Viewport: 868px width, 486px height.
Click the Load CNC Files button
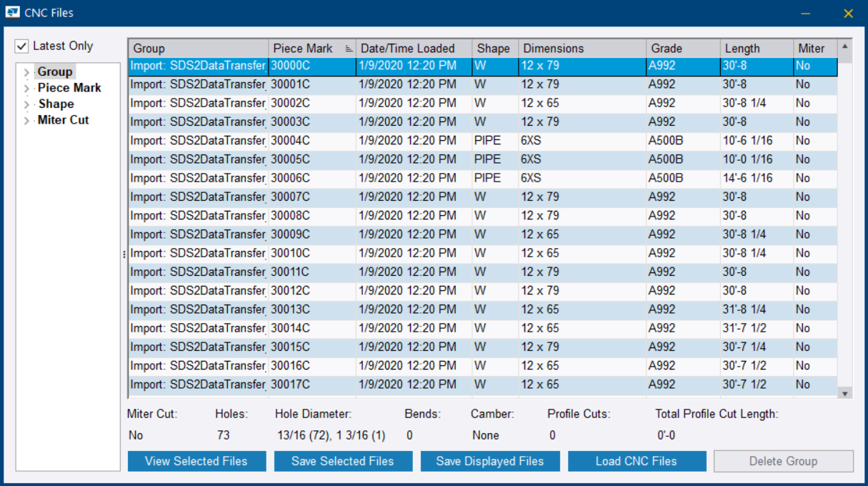pos(637,460)
